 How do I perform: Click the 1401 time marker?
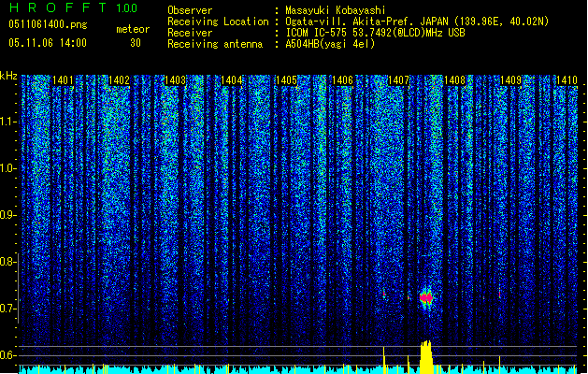coord(63,80)
